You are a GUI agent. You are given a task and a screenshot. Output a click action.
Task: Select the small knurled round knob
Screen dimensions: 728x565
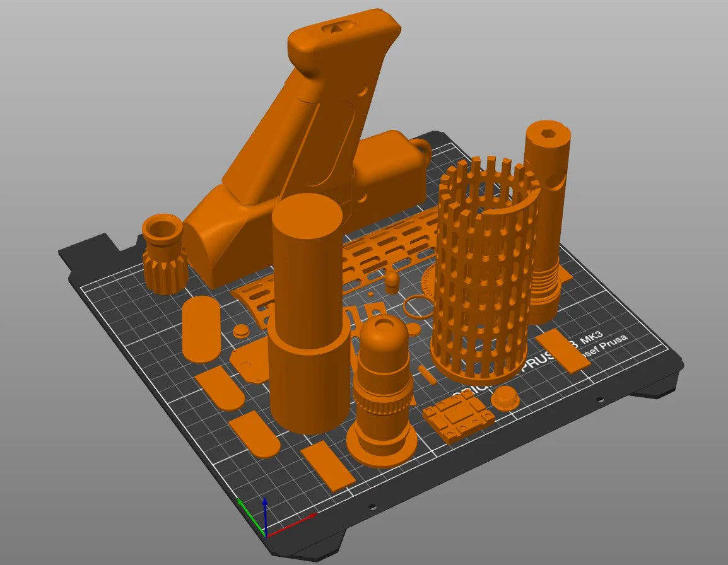click(x=505, y=398)
